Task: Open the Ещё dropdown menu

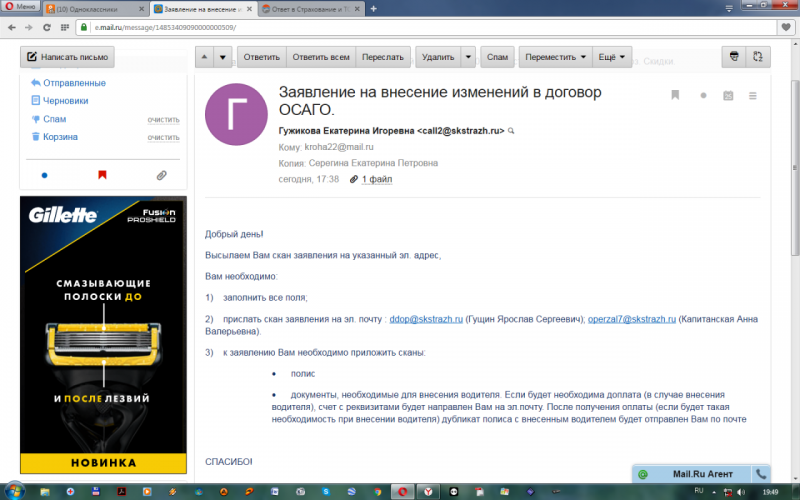Action: (x=612, y=57)
